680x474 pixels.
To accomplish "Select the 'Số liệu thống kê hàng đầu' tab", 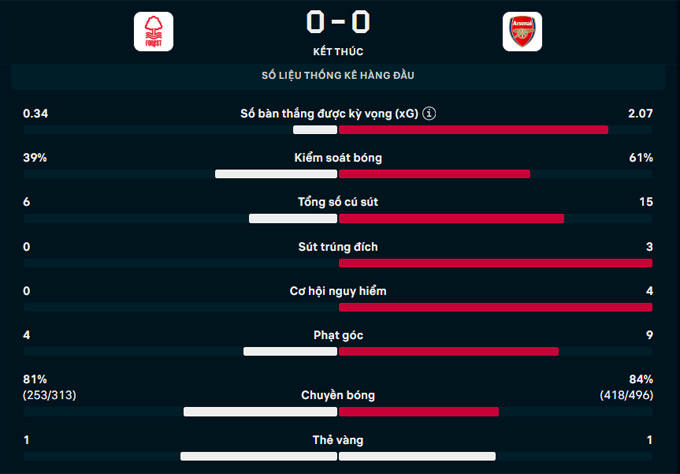I will point(338,76).
